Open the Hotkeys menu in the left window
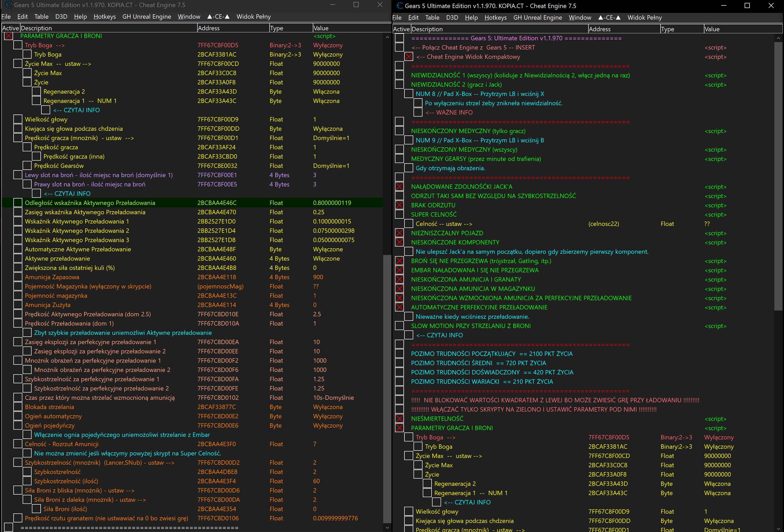784x532 pixels. click(105, 17)
